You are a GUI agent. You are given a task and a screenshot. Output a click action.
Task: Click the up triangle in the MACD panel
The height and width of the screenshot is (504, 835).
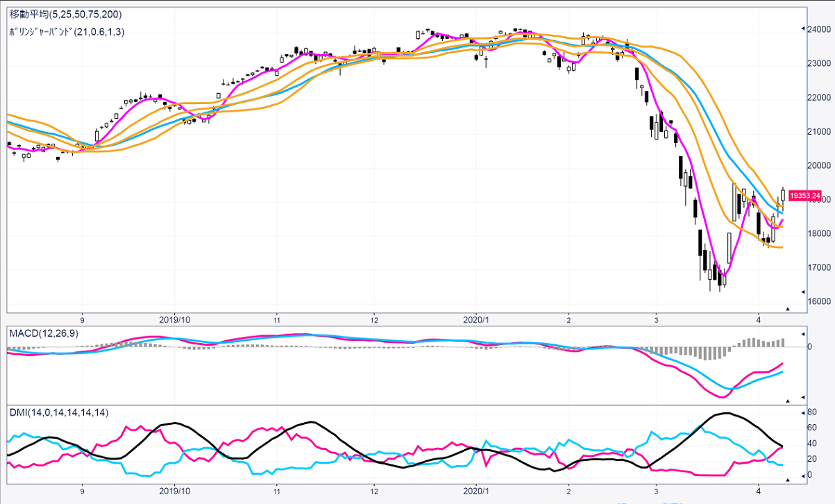click(787, 401)
